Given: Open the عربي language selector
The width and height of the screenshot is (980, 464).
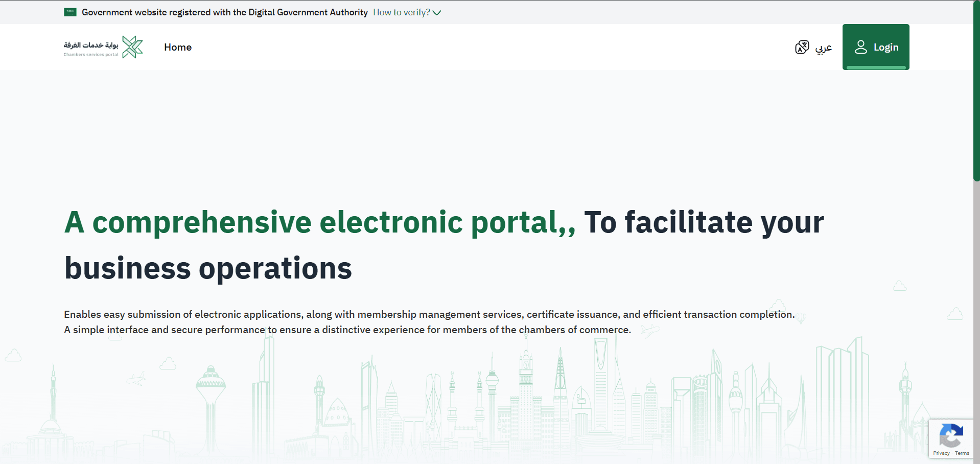Looking at the screenshot, I should pos(824,47).
